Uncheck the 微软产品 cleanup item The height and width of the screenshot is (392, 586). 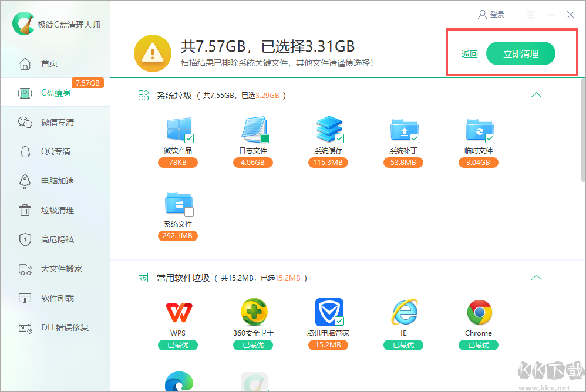coord(189,137)
